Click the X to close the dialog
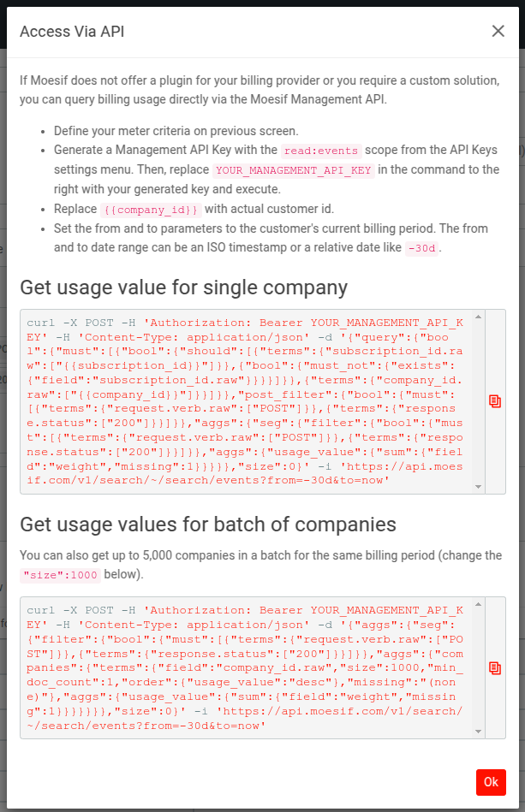The image size is (525, 812). tap(498, 31)
